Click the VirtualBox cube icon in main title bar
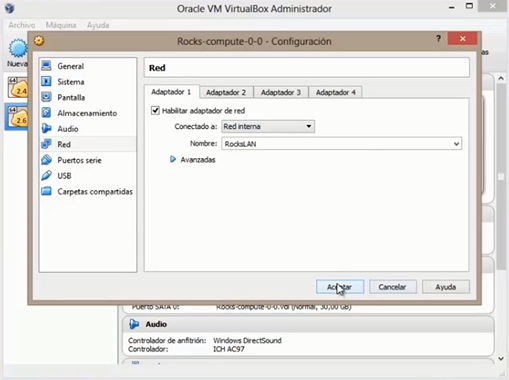The height and width of the screenshot is (380, 509). [10, 8]
